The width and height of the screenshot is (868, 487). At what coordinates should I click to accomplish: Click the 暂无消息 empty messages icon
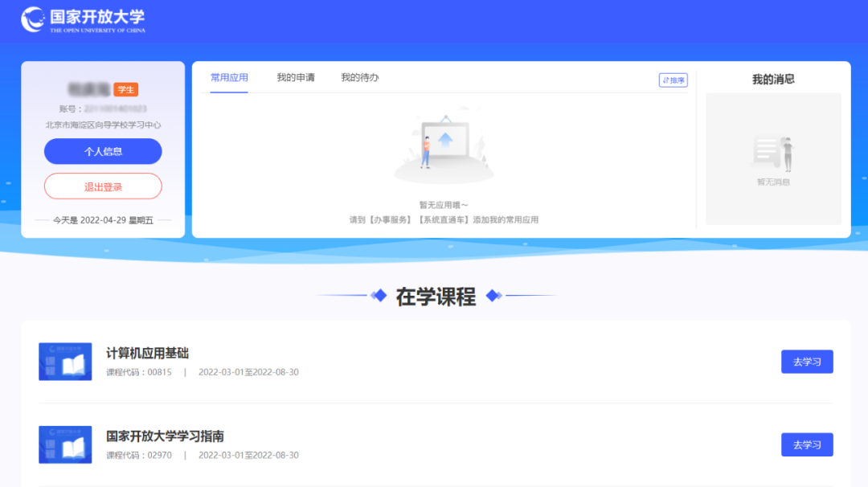[x=773, y=153]
